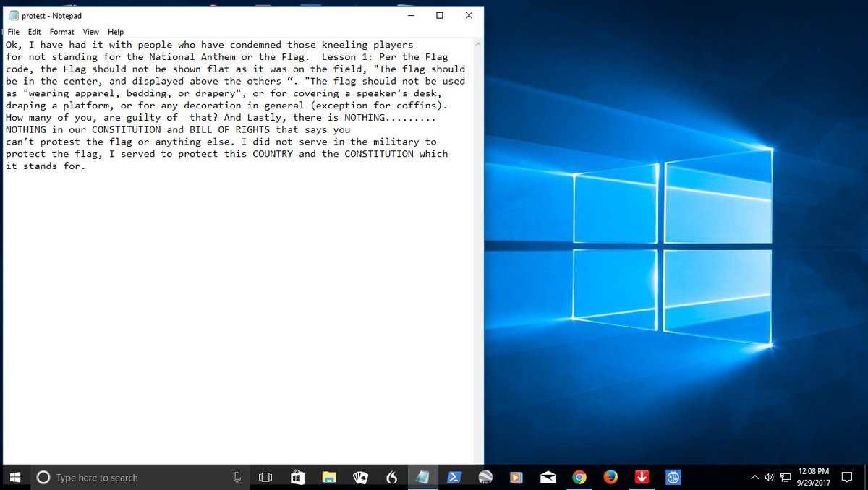Click the Notepad icon in the title bar
Image resolution: width=868 pixels, height=490 pixels.
[13, 16]
